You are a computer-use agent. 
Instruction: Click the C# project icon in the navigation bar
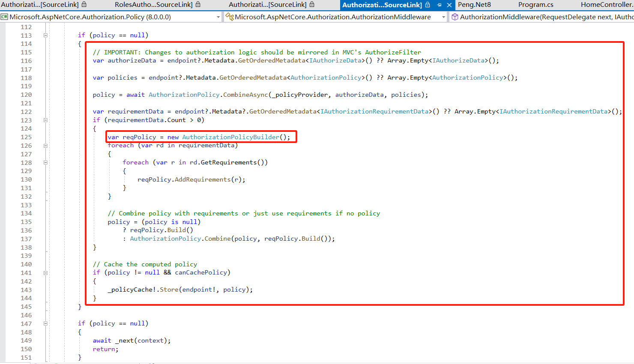pos(4,17)
